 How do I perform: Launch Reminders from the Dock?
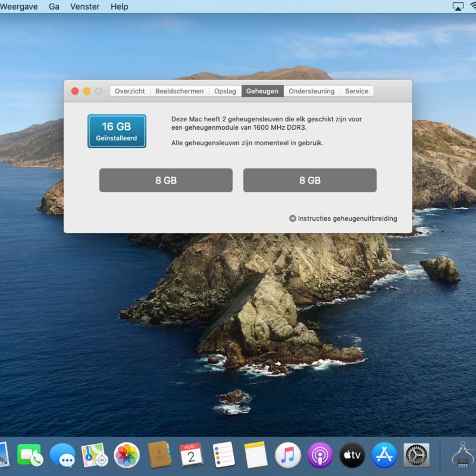tap(224, 455)
